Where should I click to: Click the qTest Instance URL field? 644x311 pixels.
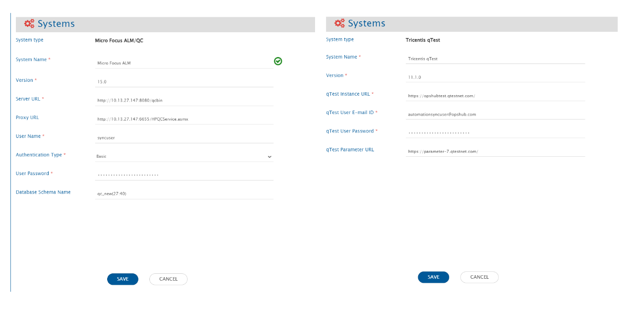[495, 96]
